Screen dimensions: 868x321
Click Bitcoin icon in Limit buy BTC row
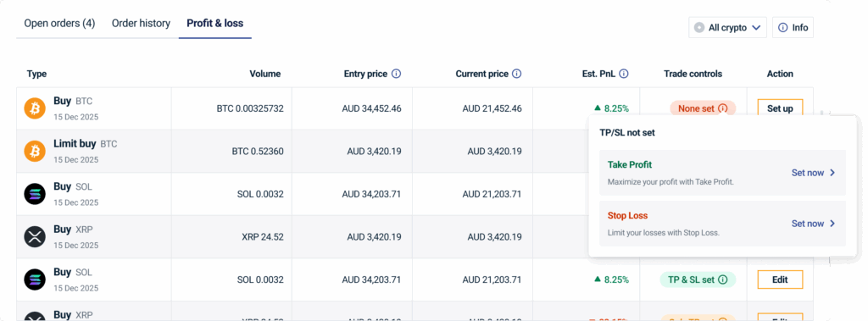point(35,151)
